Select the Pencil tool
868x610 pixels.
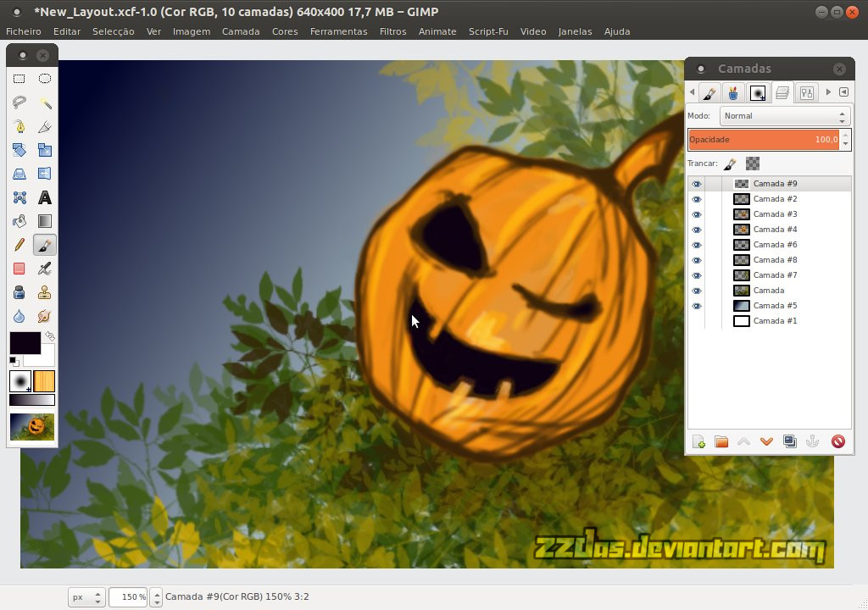coord(21,245)
